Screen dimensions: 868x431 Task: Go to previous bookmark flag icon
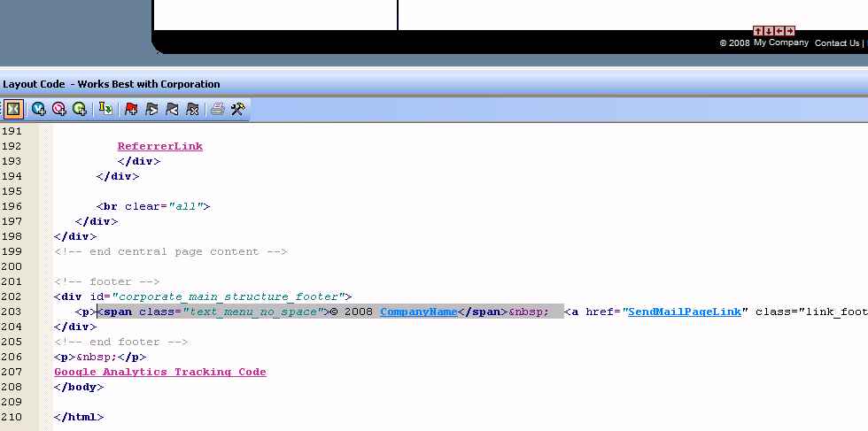pyautogui.click(x=172, y=109)
